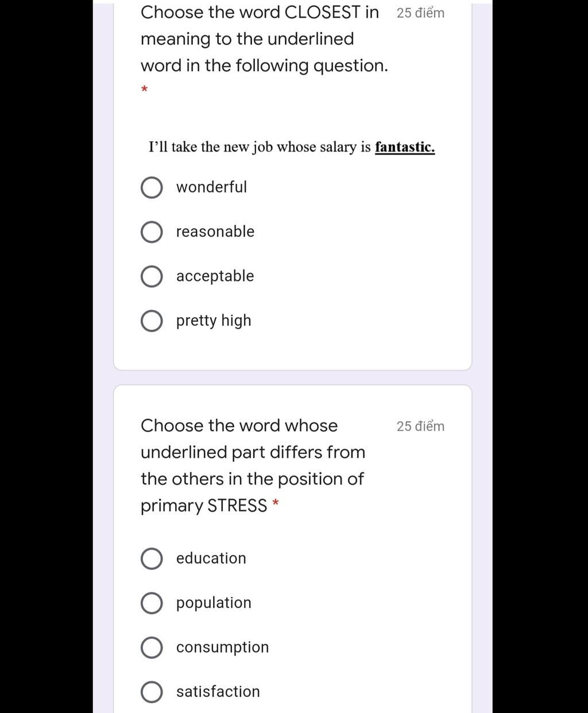Click the 'education' answer text

[x=211, y=558]
